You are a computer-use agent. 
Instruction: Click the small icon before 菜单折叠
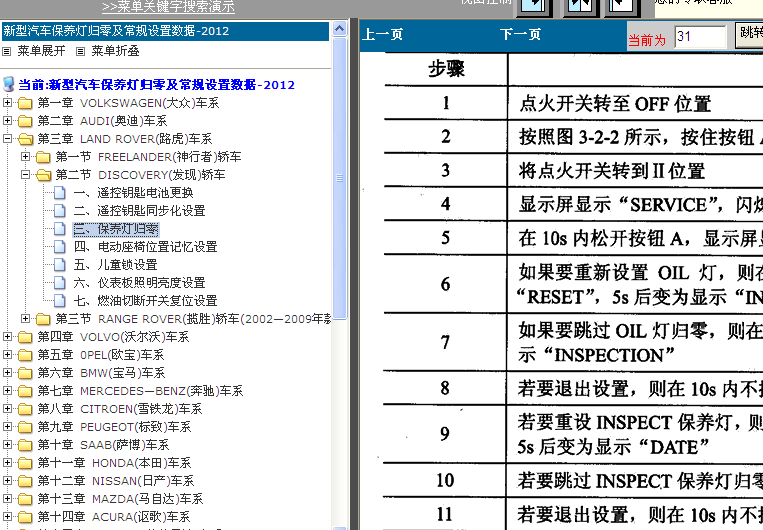point(81,51)
